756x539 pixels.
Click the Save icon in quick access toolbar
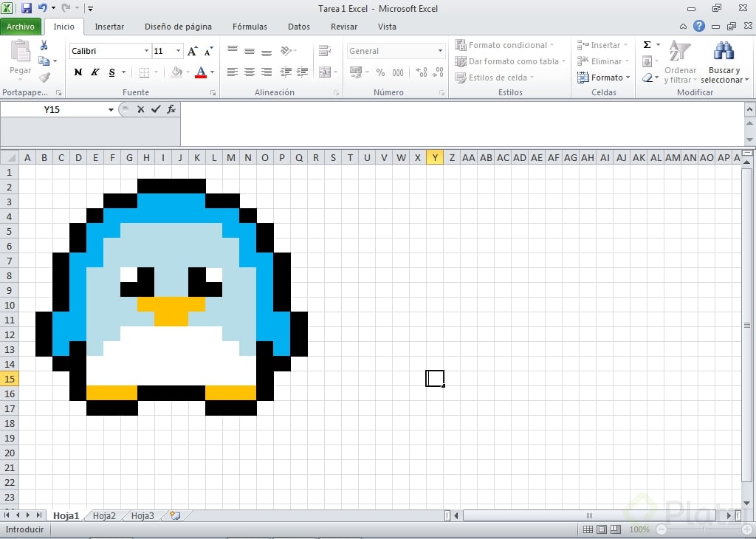pos(27,8)
